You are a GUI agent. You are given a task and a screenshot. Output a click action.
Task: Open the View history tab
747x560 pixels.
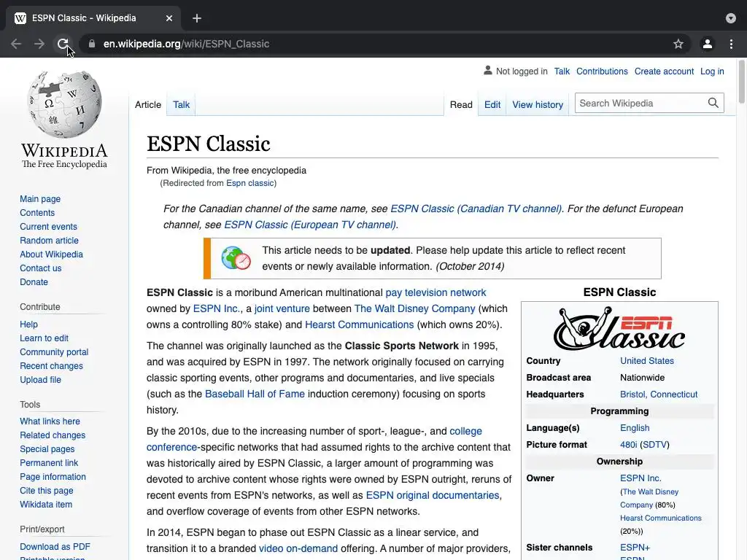click(x=538, y=105)
